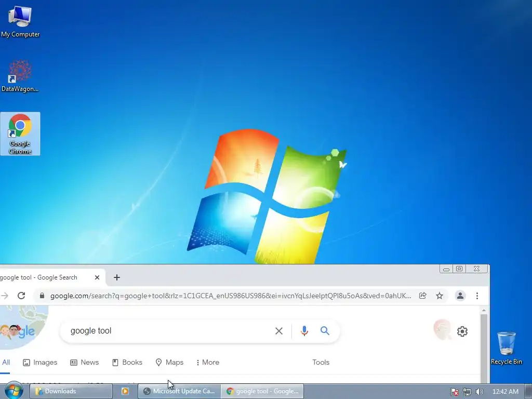The width and height of the screenshot is (532, 399).
Task: Open the volume speaker tray icon
Action: tap(479, 392)
